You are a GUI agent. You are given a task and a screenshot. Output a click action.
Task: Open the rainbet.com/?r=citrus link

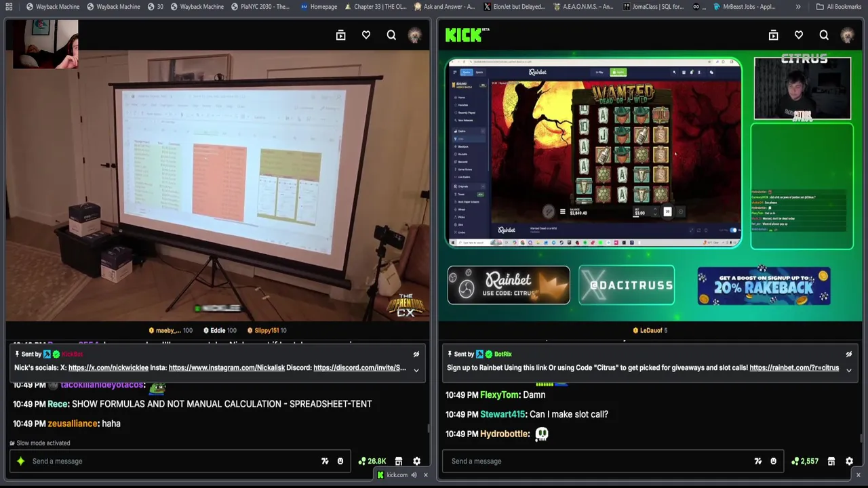point(794,368)
